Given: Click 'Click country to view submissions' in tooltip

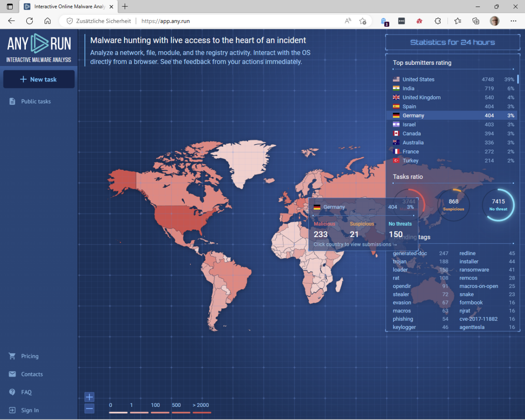Looking at the screenshot, I should click(355, 245).
